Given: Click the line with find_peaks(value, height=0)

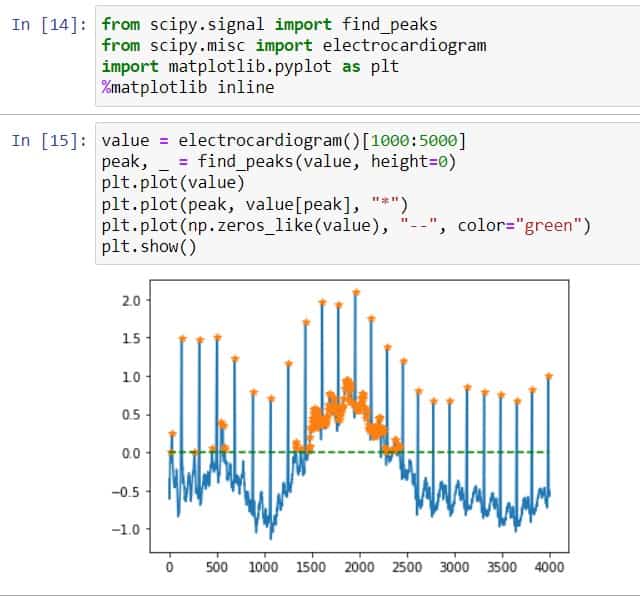Looking at the screenshot, I should coord(279,162).
